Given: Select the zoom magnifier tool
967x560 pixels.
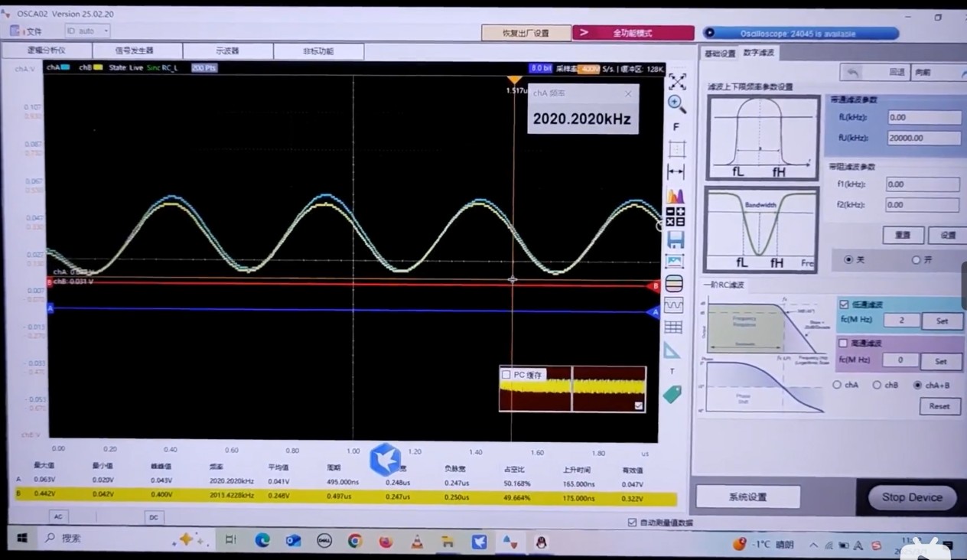Looking at the screenshot, I should [x=677, y=103].
